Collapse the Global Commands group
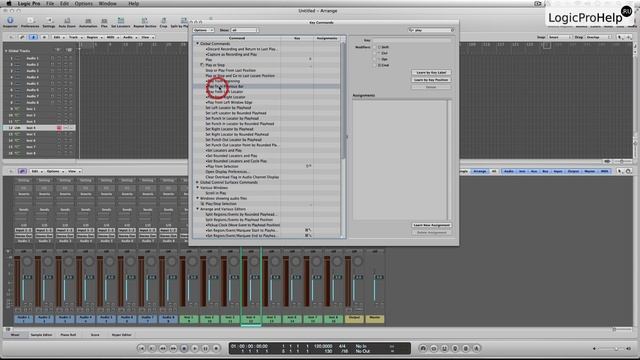 [x=198, y=43]
